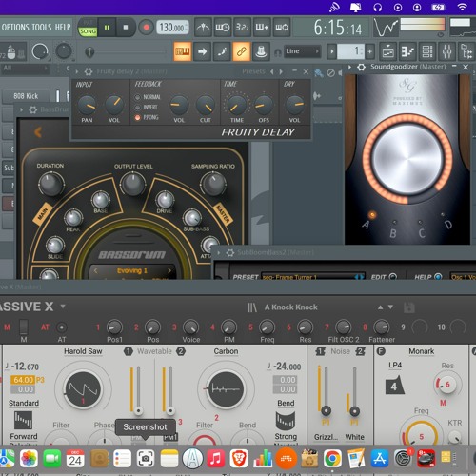Toggle the metronome icon
The height and width of the screenshot is (476, 476).
pyautogui.click(x=203, y=28)
